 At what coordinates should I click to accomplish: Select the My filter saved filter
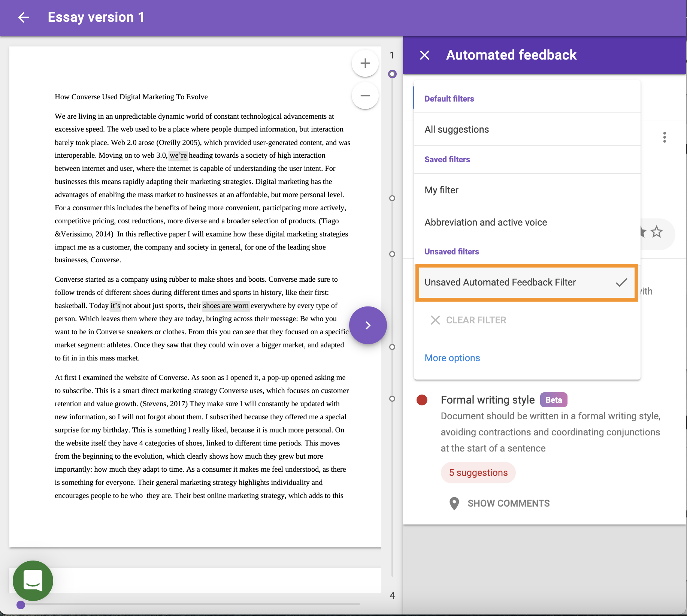pyautogui.click(x=527, y=190)
